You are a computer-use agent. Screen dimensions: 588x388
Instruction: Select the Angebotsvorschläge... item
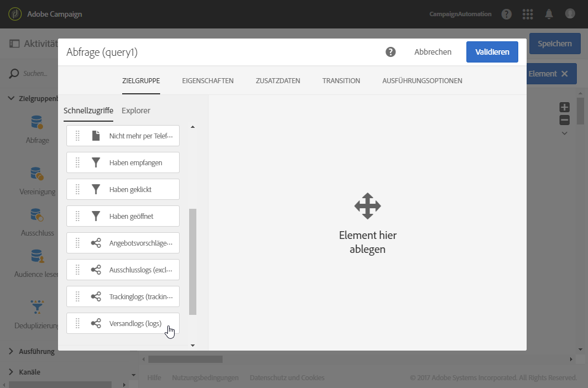(123, 243)
